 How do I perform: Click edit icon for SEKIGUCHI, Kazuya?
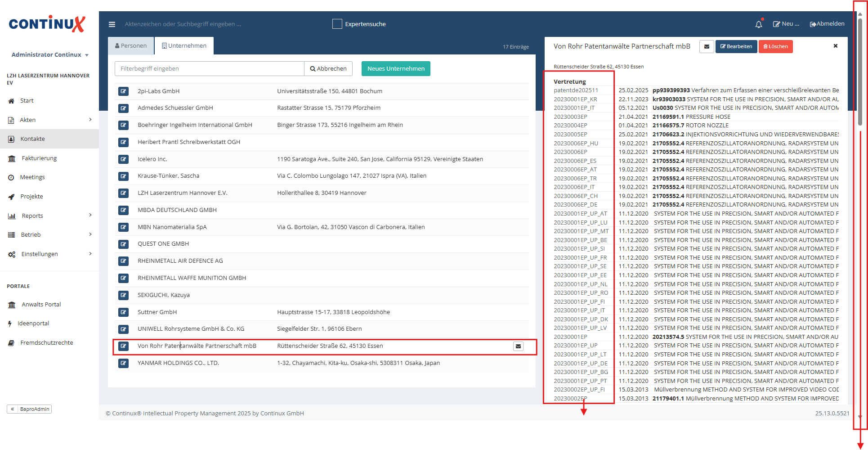tap(123, 295)
